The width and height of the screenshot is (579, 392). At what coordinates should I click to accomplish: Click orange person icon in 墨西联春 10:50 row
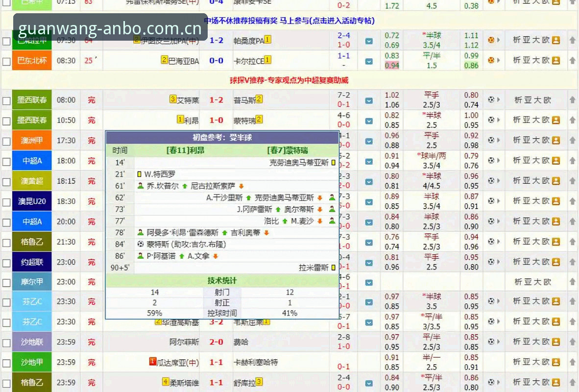556,120
